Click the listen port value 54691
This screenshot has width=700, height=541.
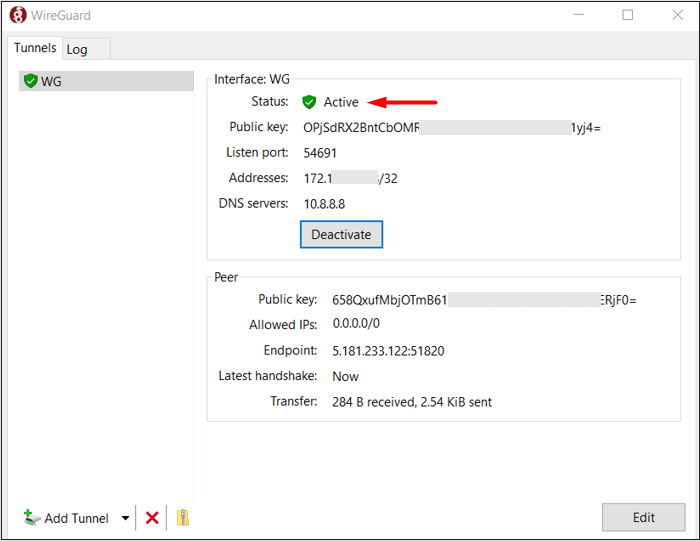click(x=320, y=153)
